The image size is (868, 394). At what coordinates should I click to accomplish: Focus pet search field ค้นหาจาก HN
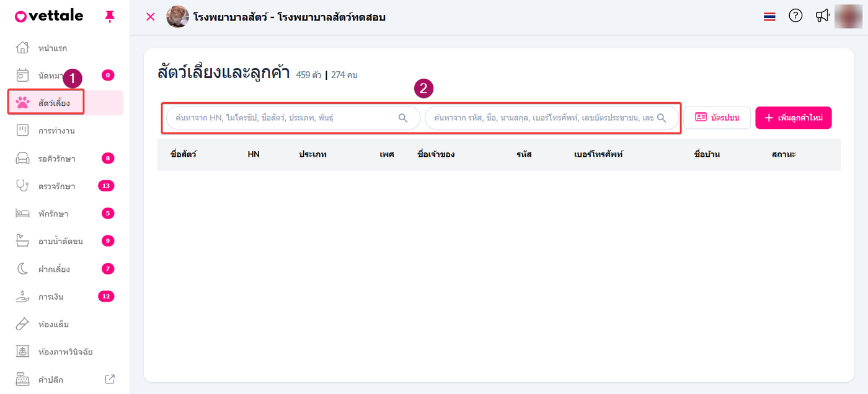pos(293,118)
